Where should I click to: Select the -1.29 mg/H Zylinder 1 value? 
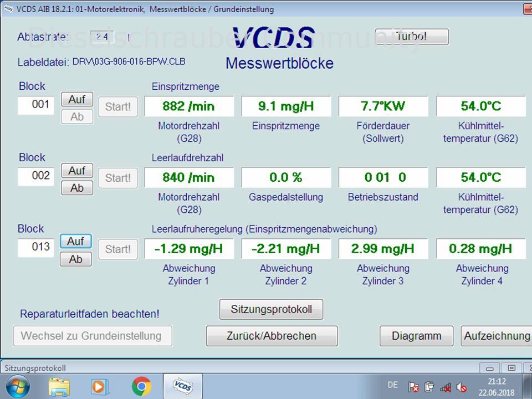(x=189, y=249)
